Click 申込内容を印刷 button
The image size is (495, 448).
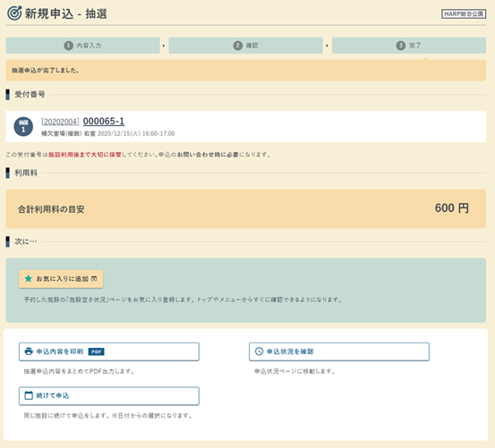coord(109,351)
